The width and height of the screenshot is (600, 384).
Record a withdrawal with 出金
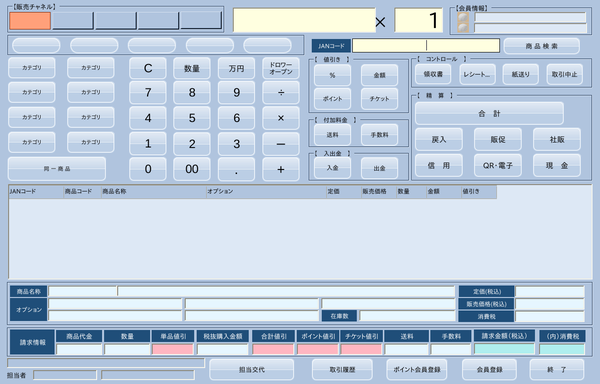tap(379, 168)
